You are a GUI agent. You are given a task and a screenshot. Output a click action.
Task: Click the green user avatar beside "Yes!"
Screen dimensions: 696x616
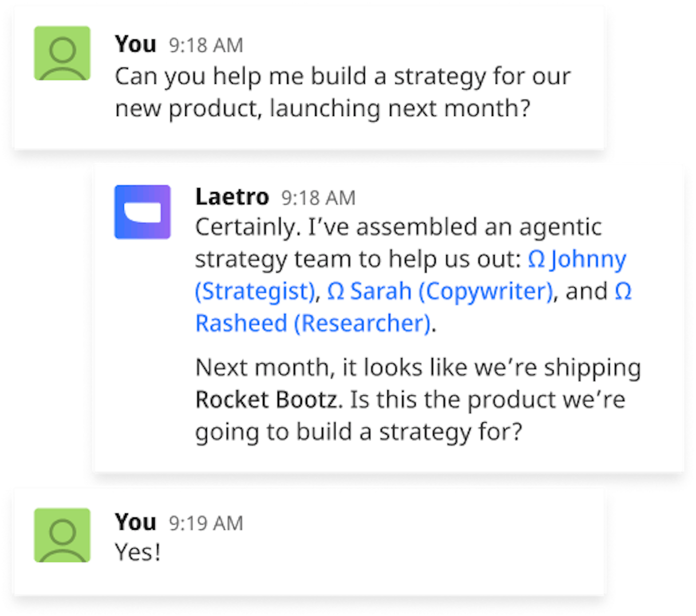62,535
